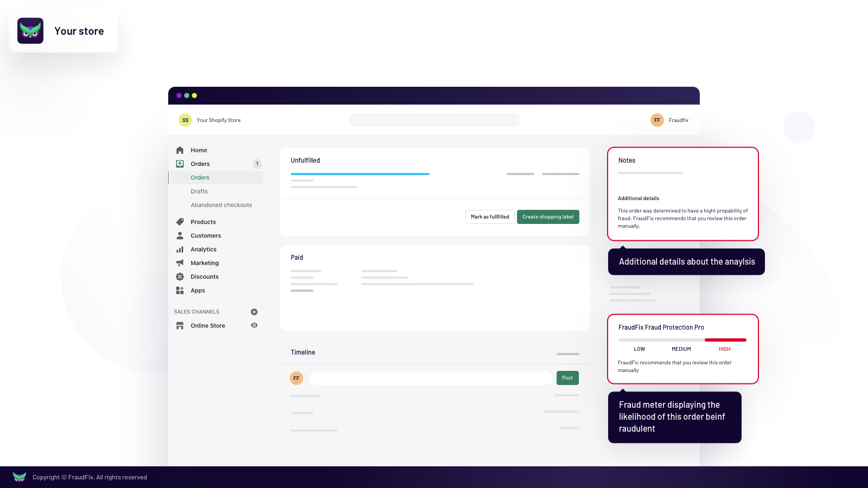
Task: Click the fraud meter risk bar
Action: 682,340
